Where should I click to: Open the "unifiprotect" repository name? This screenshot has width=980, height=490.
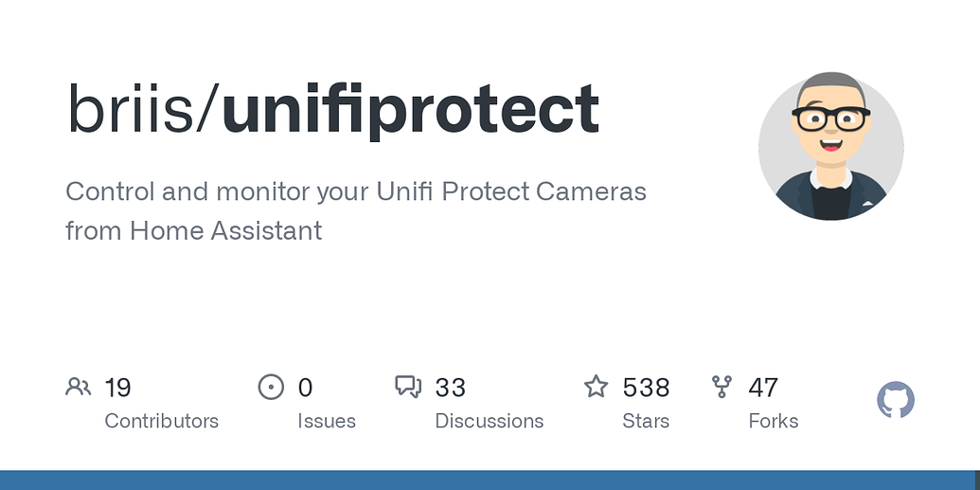pyautogui.click(x=410, y=109)
